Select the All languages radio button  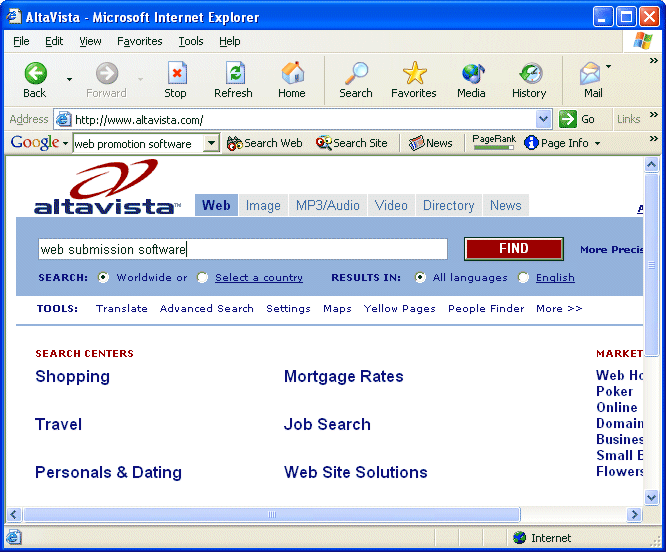[420, 277]
